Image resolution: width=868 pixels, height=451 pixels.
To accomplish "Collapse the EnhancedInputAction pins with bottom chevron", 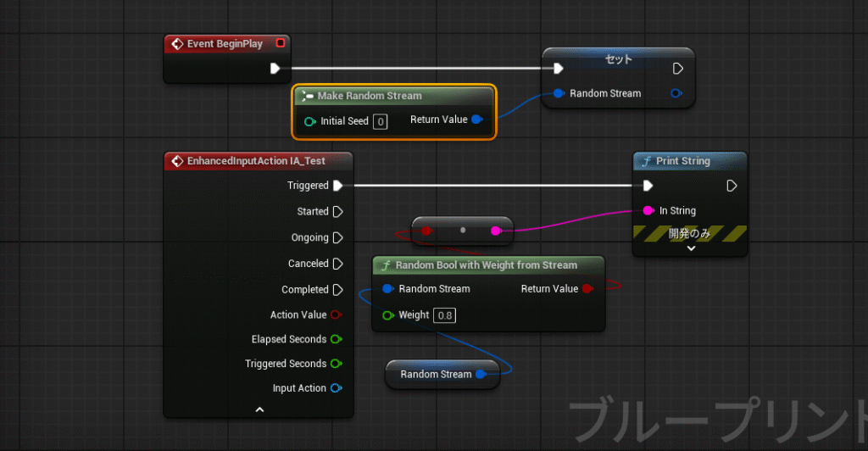I will click(x=259, y=410).
